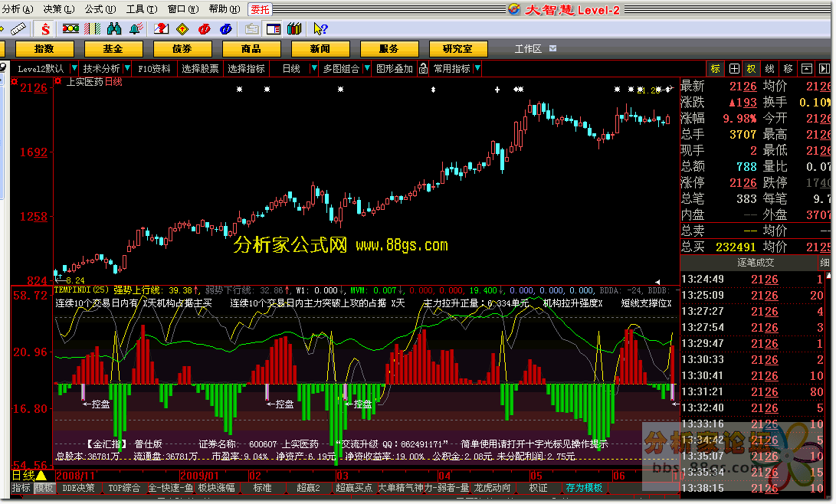This screenshot has width=836, height=504.
Task: Click the binoculars search icon
Action: coord(114,29)
